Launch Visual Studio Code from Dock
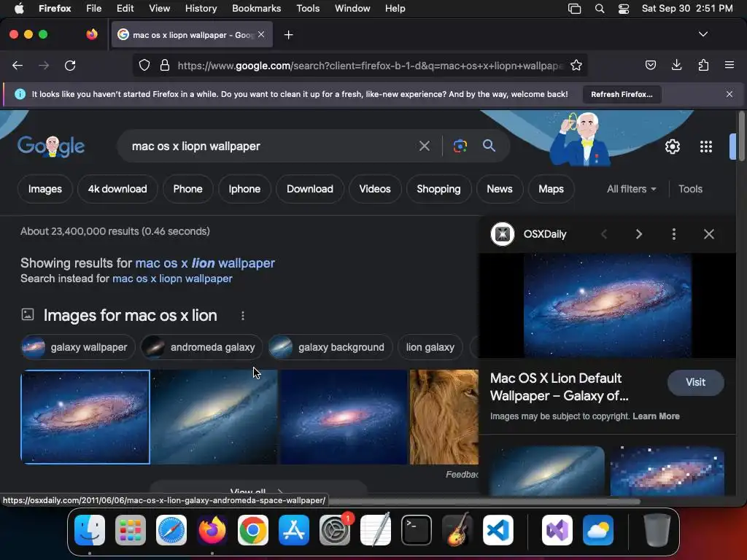Image resolution: width=747 pixels, height=560 pixels. tap(498, 530)
